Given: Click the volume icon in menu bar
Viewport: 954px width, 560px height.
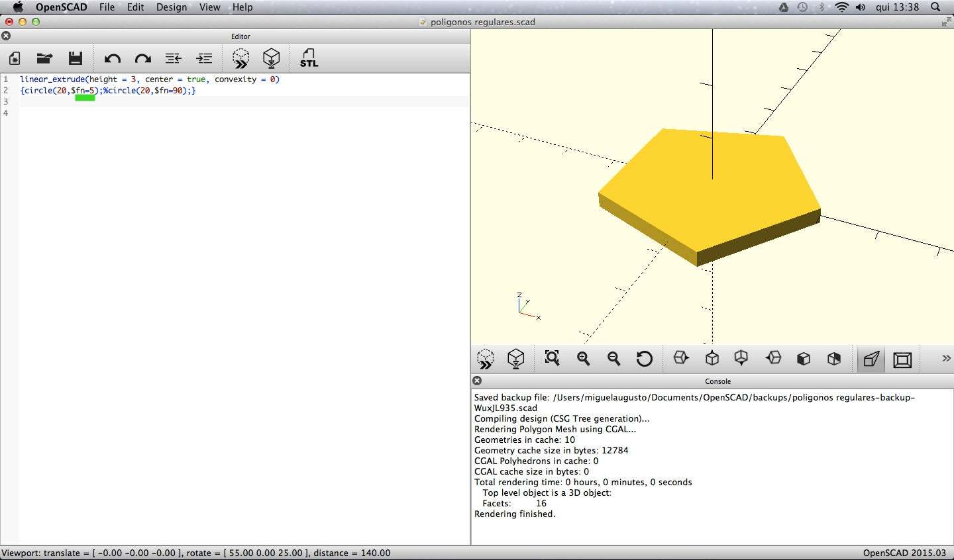Looking at the screenshot, I should [x=861, y=7].
